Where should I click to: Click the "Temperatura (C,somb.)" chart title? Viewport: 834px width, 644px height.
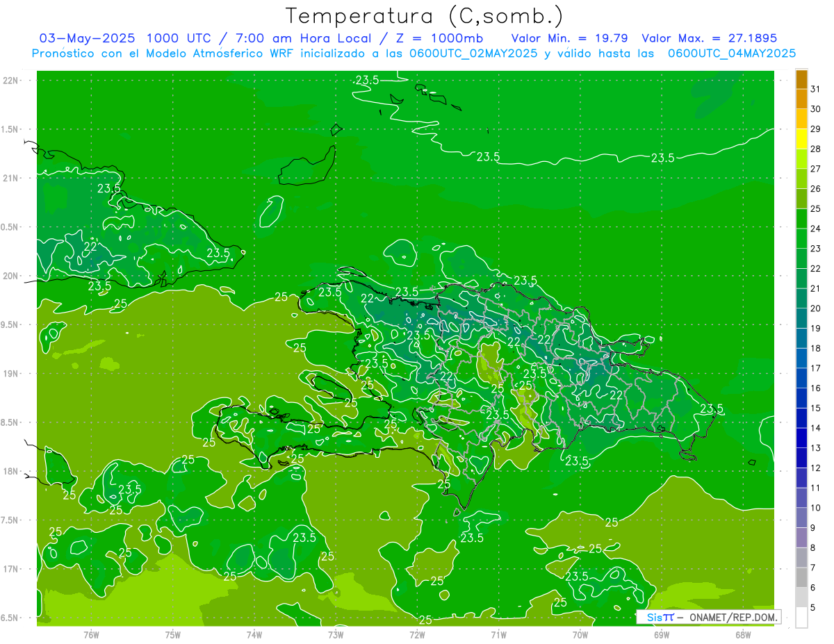(x=424, y=16)
